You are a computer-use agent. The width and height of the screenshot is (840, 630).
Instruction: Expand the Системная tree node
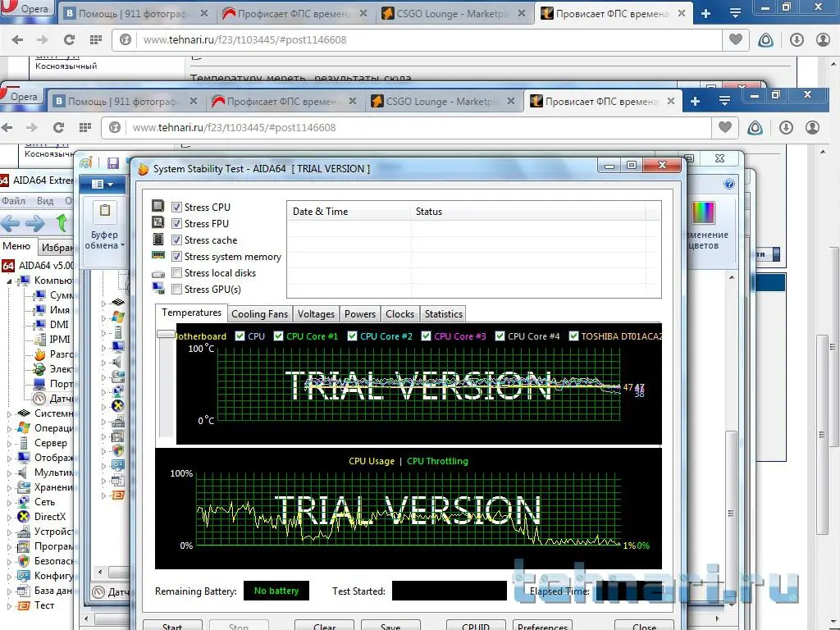[x=9, y=414]
